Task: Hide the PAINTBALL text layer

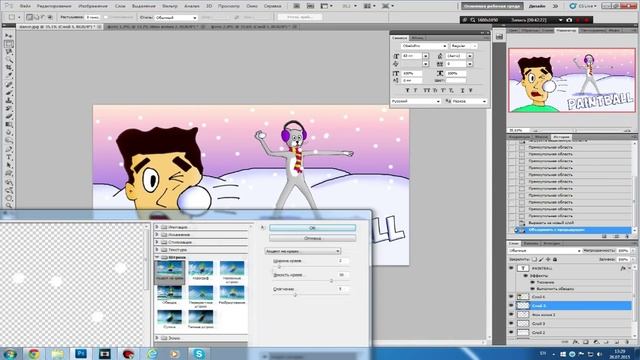Action: [511, 268]
